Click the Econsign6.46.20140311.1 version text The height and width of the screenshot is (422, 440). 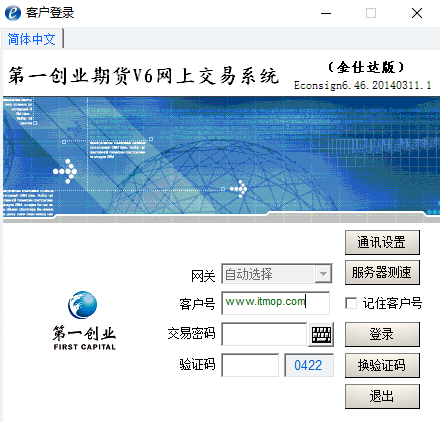point(363,85)
